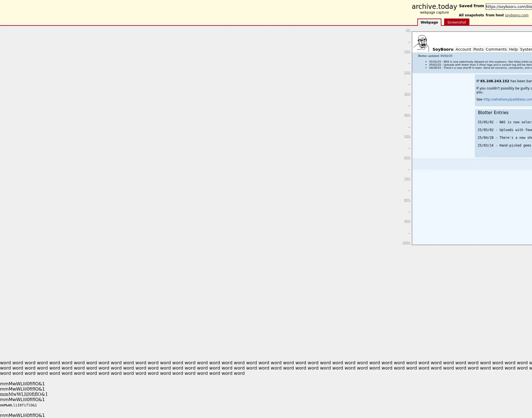Click the Blotter Entries heading
The image size is (532, 418).
pos(493,113)
